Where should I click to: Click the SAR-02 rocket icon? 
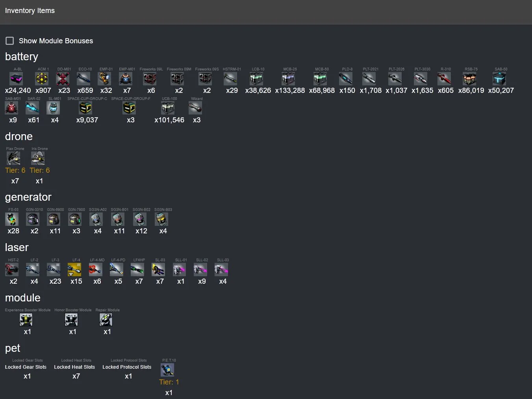[32, 108]
